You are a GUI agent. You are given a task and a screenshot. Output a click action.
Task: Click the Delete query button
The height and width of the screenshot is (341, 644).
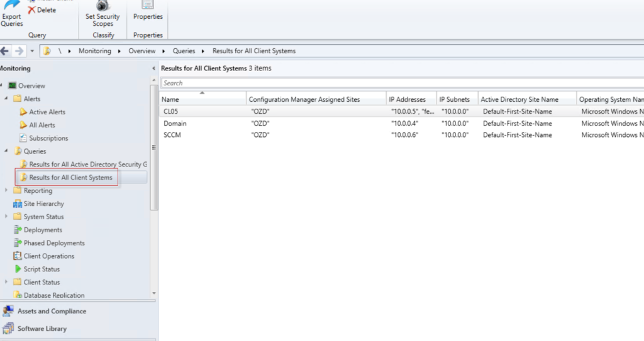pyautogui.click(x=42, y=10)
